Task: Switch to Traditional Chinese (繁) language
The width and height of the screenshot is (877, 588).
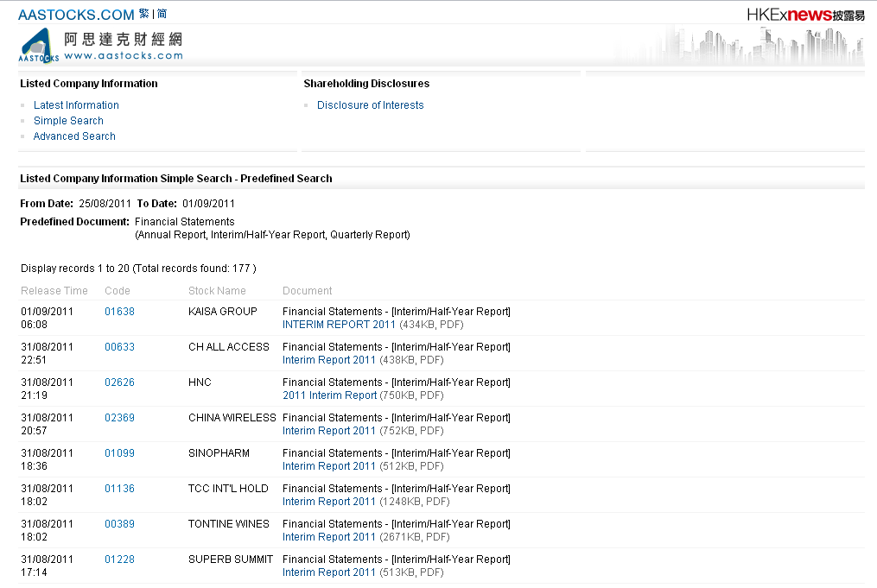Action: (x=143, y=14)
